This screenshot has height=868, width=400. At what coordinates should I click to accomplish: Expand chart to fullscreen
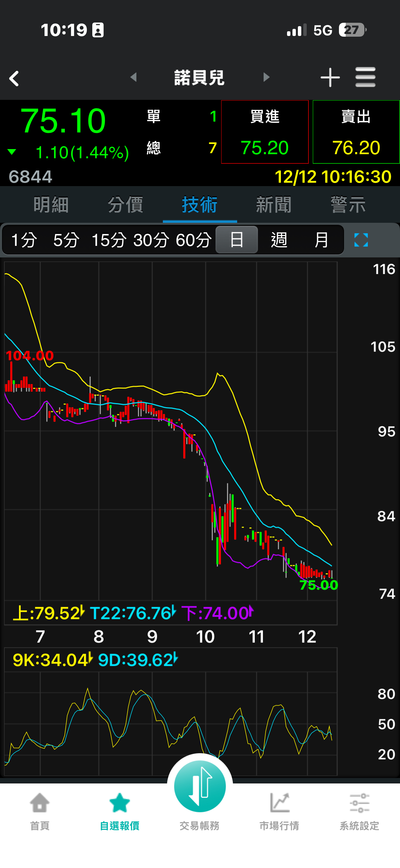pyautogui.click(x=361, y=240)
